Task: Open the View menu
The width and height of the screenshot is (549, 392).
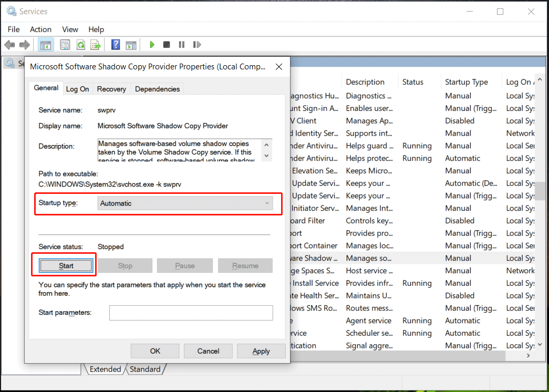Action: click(70, 29)
